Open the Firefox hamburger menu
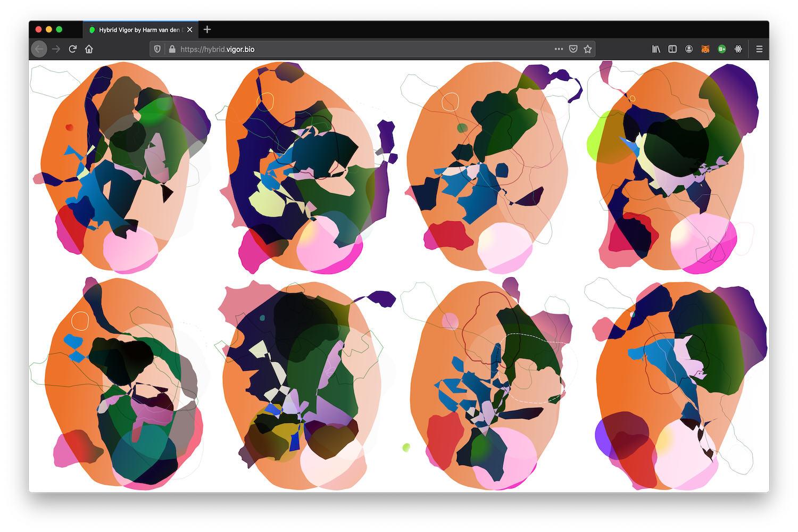The height and width of the screenshot is (532, 798). (x=759, y=49)
